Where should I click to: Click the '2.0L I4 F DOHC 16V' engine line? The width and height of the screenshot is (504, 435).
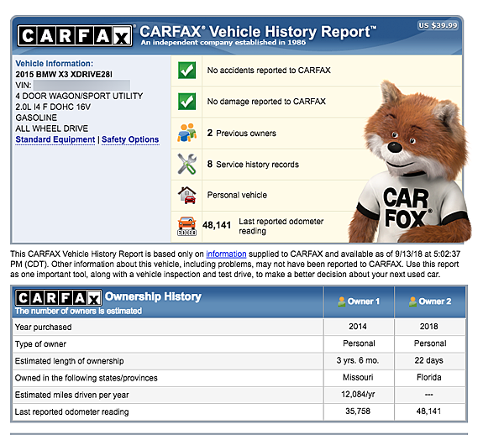click(x=53, y=107)
